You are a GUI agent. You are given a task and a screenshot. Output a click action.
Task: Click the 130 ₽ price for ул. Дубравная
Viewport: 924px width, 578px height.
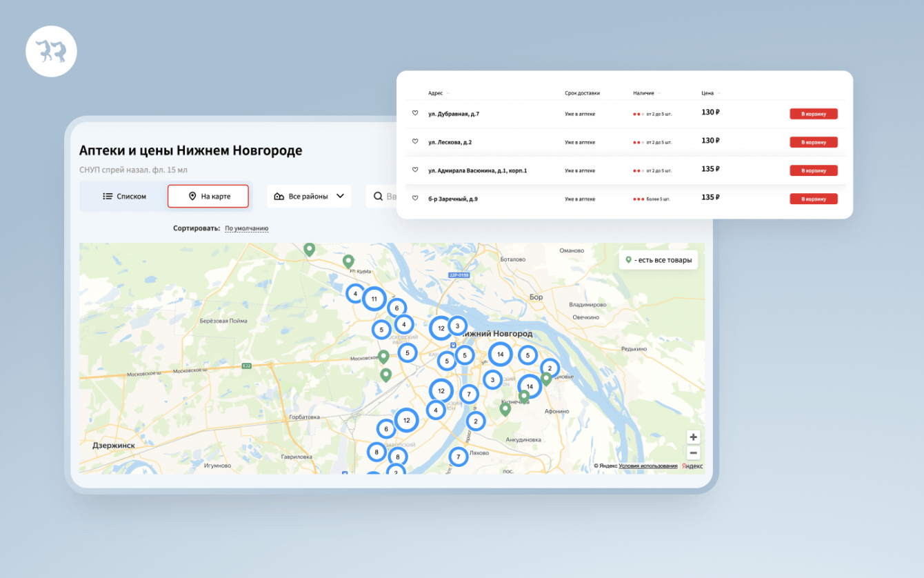(x=710, y=112)
